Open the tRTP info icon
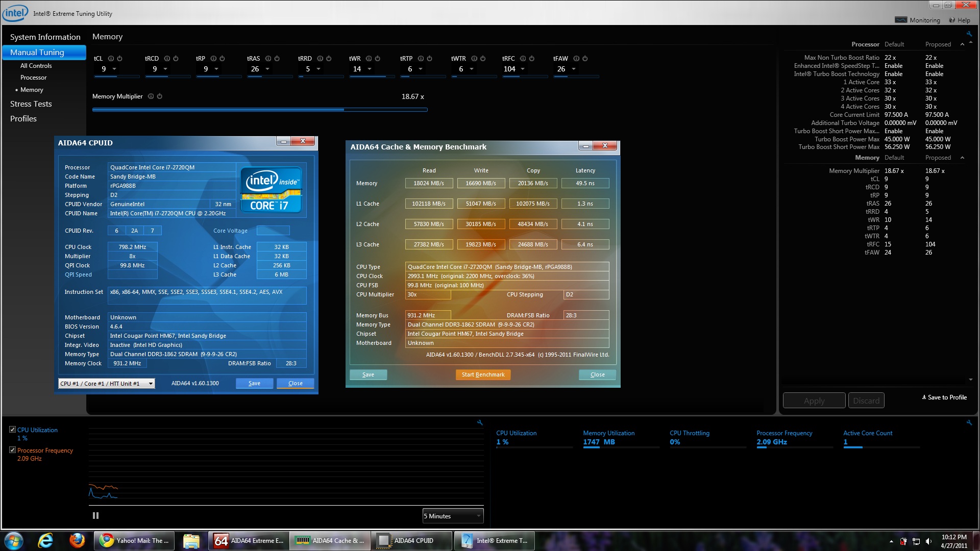Viewport: 980px width, 551px height. point(421,59)
